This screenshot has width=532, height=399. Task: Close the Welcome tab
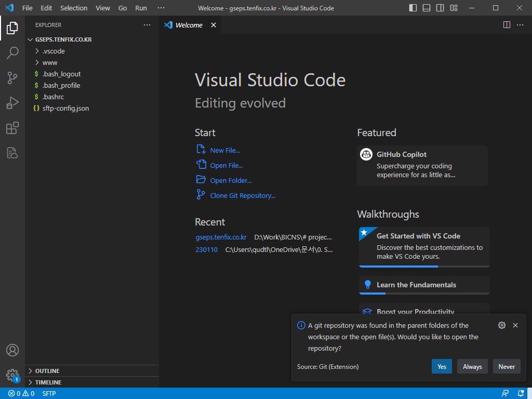(214, 25)
